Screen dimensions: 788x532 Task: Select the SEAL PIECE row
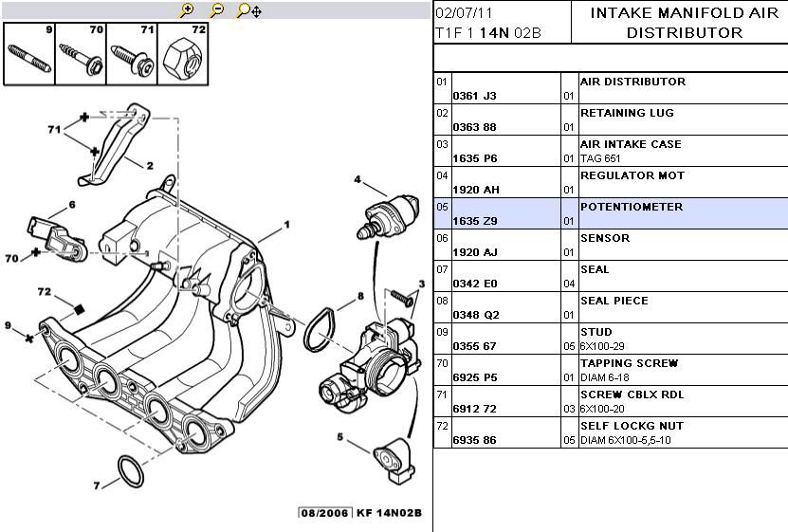pyautogui.click(x=611, y=307)
